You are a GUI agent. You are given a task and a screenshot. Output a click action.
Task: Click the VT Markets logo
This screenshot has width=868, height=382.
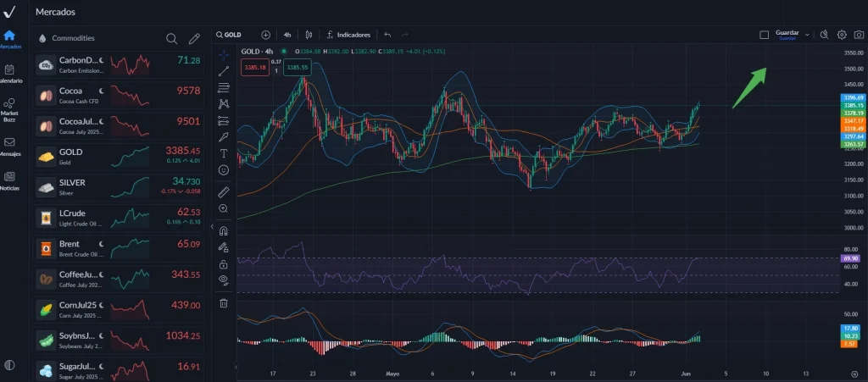click(x=9, y=12)
